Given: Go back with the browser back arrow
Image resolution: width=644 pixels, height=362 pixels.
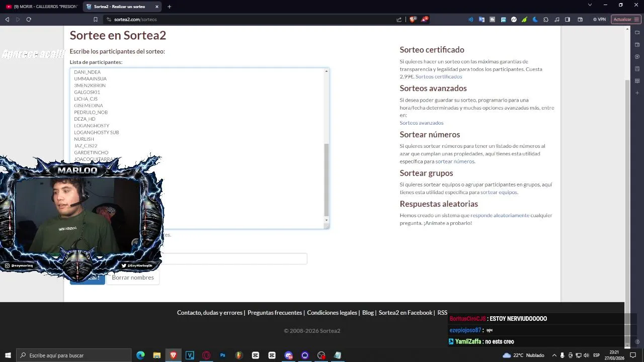Looking at the screenshot, I should pos(7,20).
